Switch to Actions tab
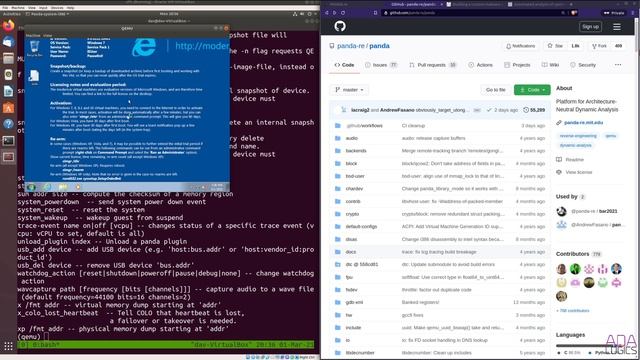The image size is (640, 360). point(480,65)
